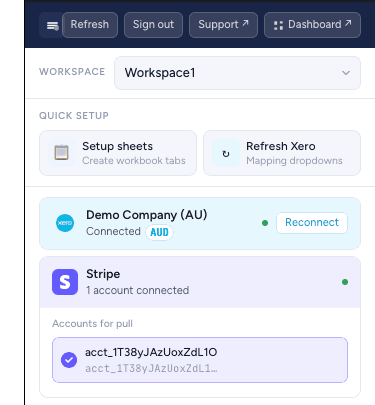Click the '1 account connected' text
Image resolution: width=375 pixels, height=405 pixels.
pyautogui.click(x=138, y=290)
